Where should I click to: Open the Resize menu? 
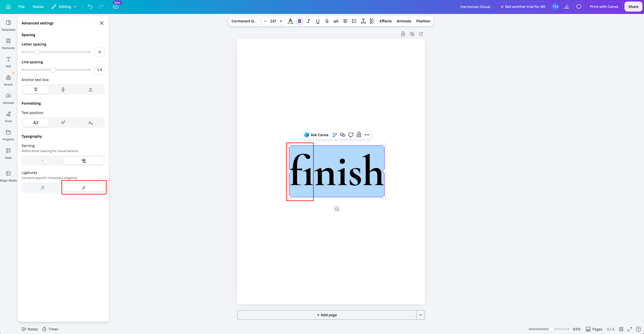coord(38,7)
